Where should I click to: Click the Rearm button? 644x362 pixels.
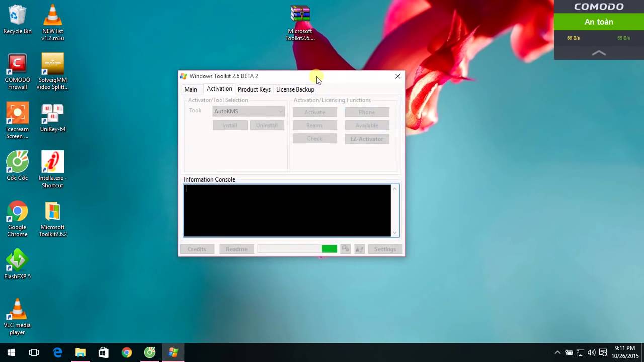tap(315, 125)
